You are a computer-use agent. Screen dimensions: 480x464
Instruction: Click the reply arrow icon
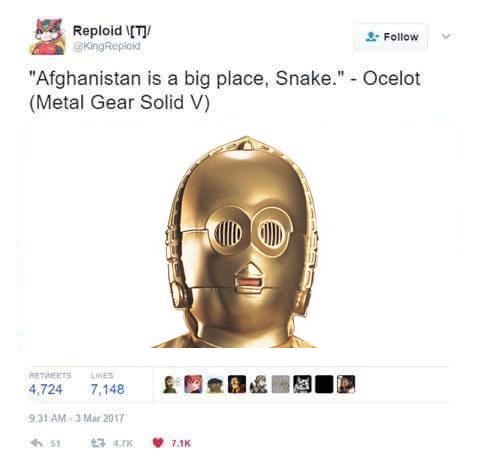pos(36,443)
